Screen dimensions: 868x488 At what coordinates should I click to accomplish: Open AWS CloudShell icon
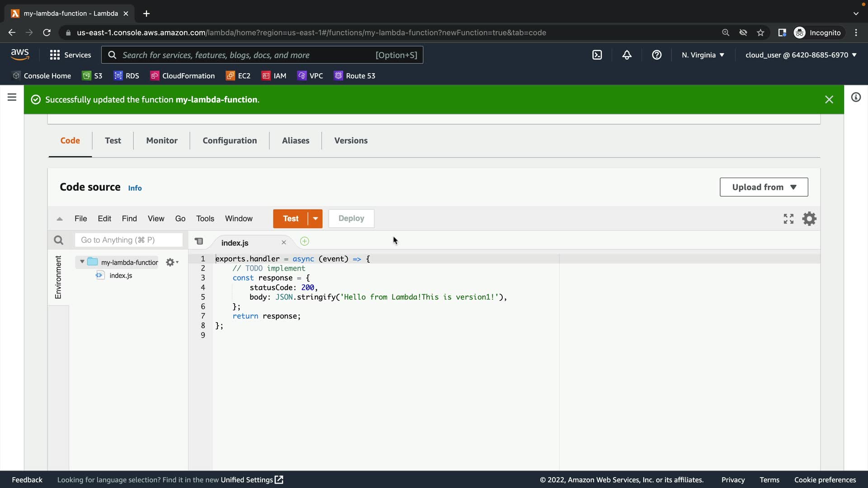click(x=597, y=55)
